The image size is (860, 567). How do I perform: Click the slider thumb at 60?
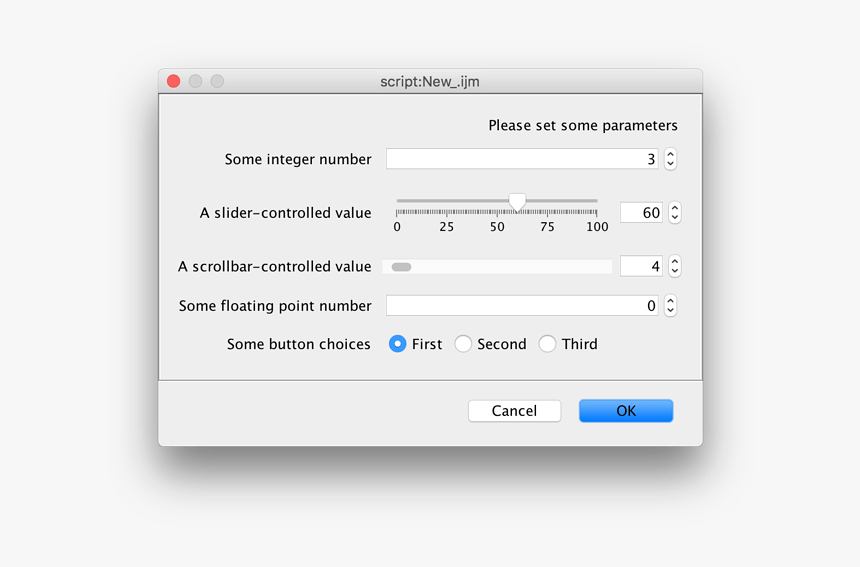pyautogui.click(x=517, y=202)
